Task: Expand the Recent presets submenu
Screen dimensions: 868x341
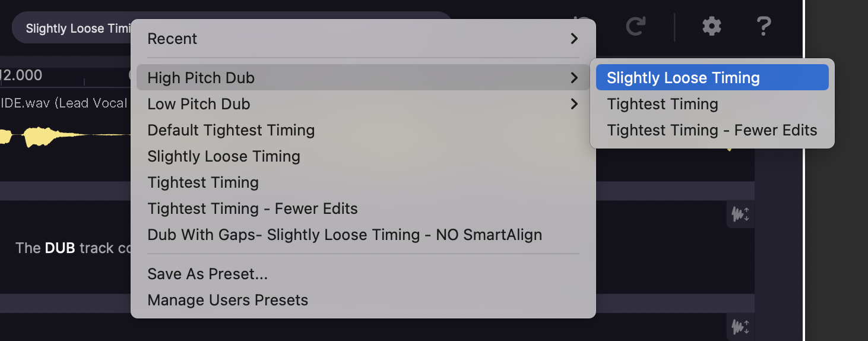Action: (362, 39)
